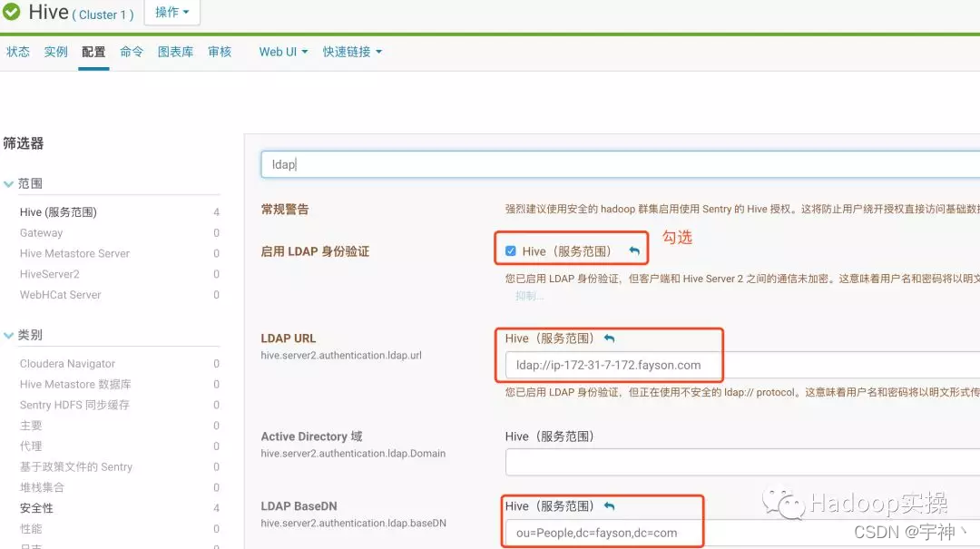Go to the 审核 tab
The width and height of the screenshot is (980, 549).
pyautogui.click(x=220, y=52)
